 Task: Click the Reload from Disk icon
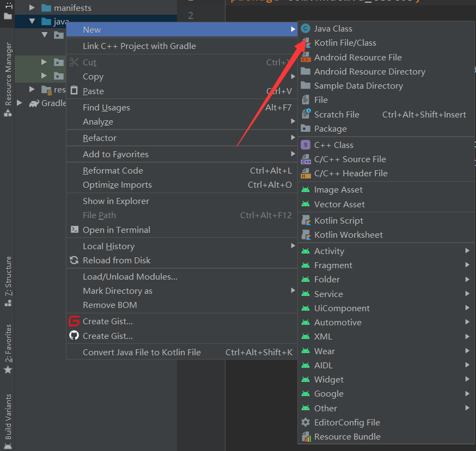click(x=74, y=260)
